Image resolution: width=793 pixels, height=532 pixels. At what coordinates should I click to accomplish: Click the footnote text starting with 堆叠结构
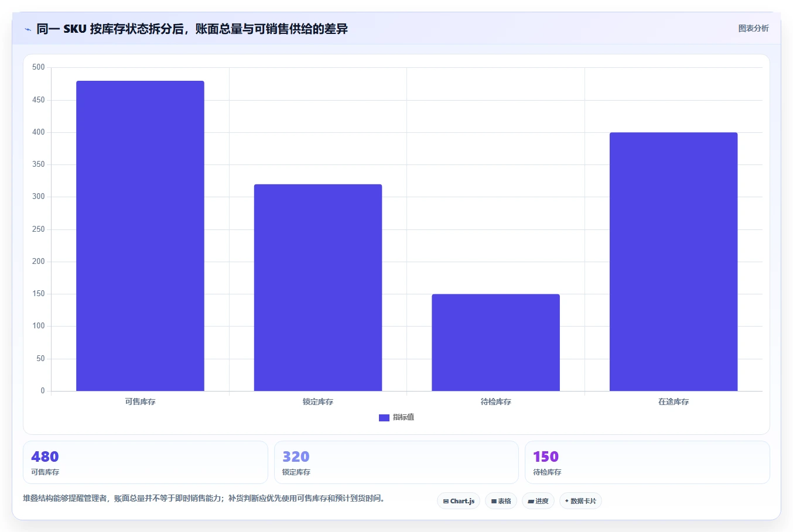click(204, 499)
